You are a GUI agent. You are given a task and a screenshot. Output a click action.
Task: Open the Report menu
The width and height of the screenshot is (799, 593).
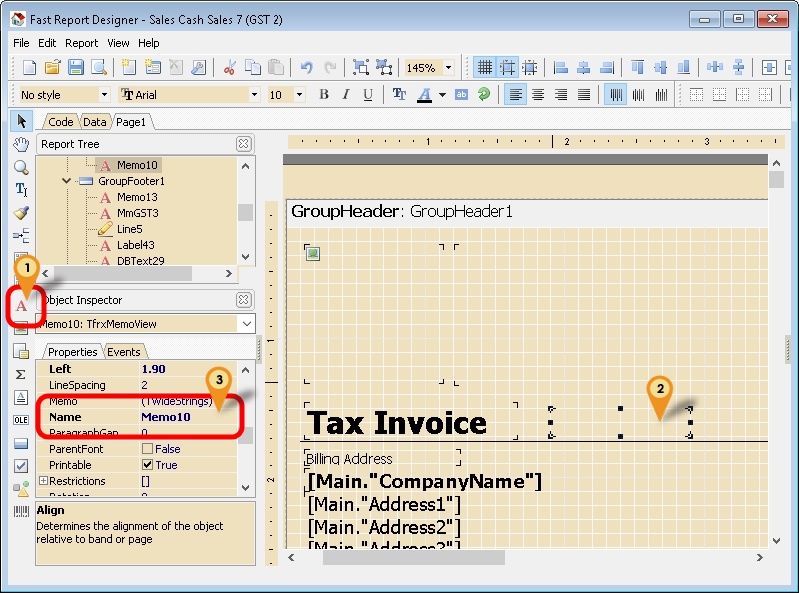pos(81,43)
